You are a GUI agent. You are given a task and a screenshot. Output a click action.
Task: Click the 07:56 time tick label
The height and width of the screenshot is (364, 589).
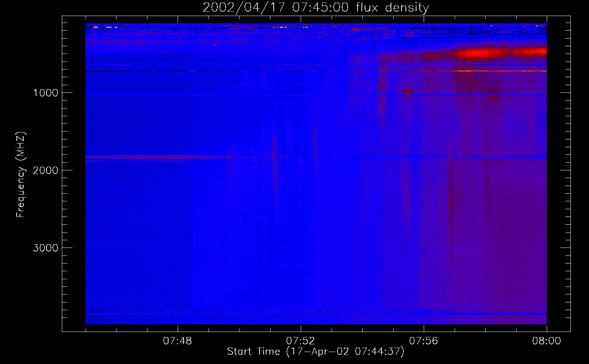424,341
